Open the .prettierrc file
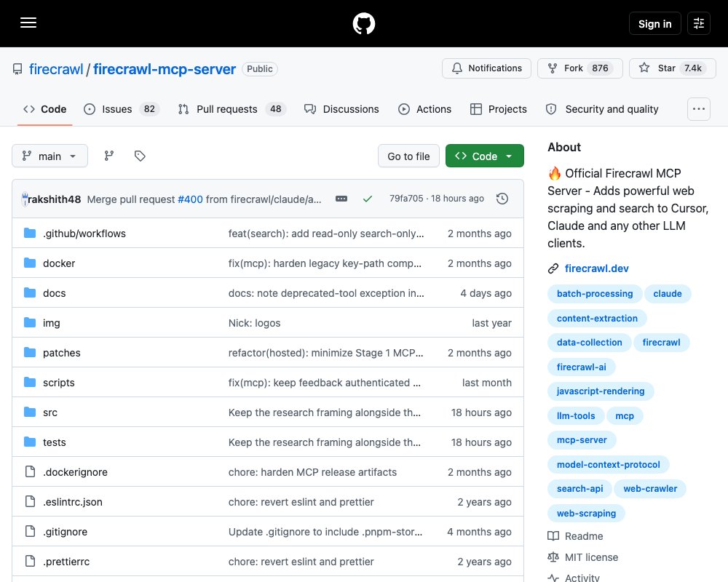728x582 pixels. [x=66, y=562]
